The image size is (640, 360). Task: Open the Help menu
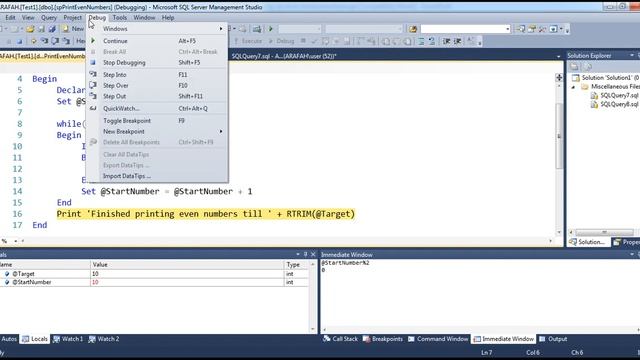(168, 18)
